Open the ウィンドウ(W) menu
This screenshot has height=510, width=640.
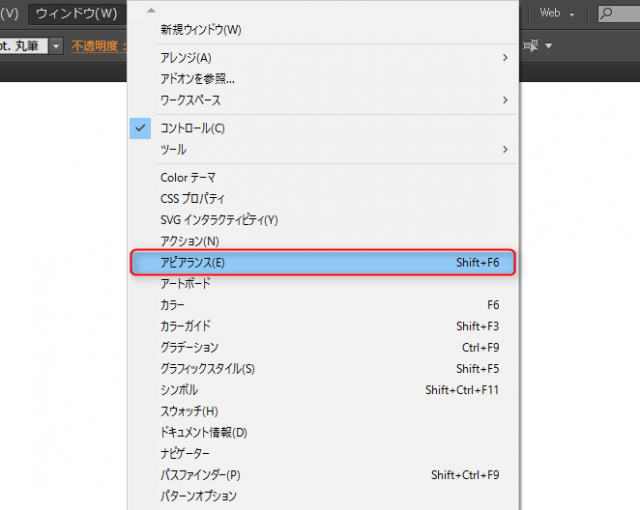point(76,13)
